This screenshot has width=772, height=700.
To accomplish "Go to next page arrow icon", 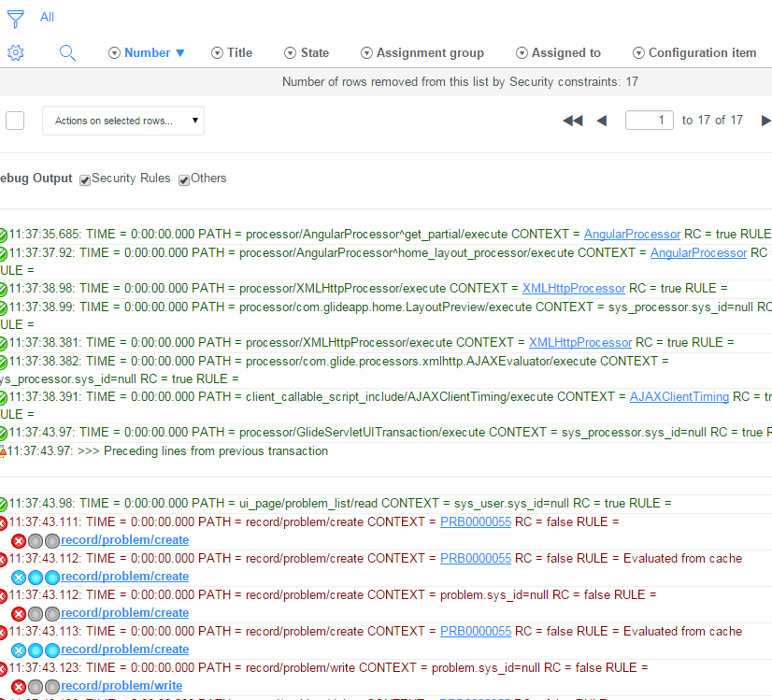I will [x=765, y=121].
